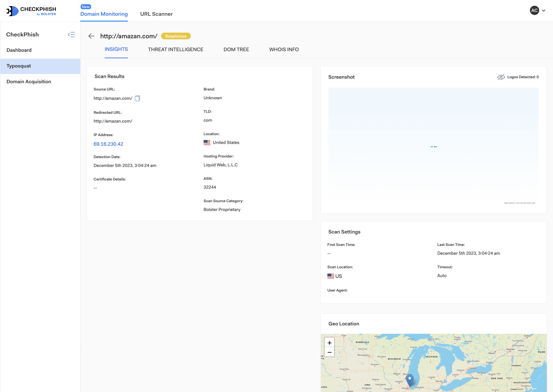Click the Brand value Unknown

[212, 98]
